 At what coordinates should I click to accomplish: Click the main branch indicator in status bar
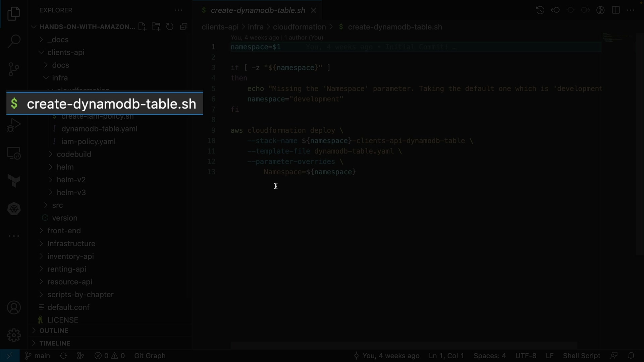coord(38,356)
